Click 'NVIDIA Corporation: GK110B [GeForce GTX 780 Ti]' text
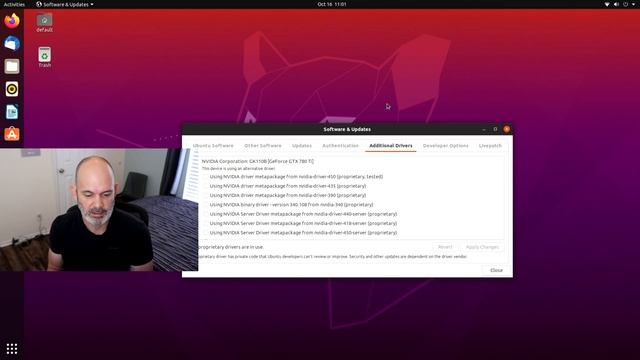 (x=258, y=161)
